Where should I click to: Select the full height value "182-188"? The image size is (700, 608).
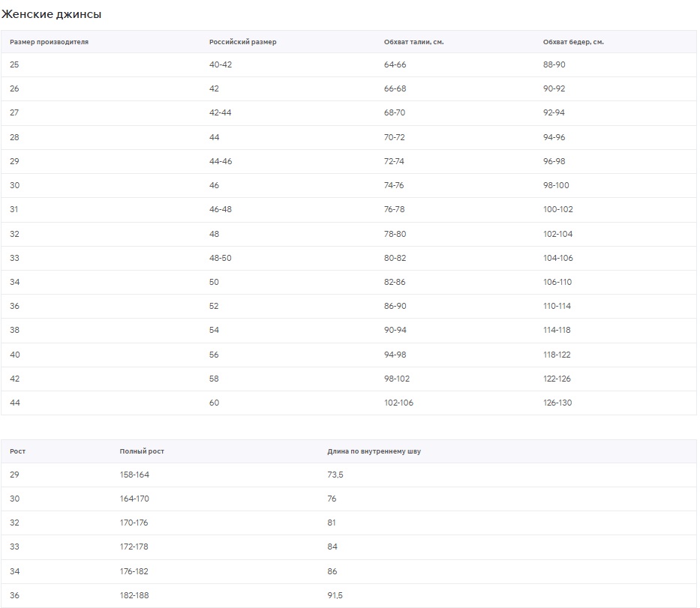[134, 596]
